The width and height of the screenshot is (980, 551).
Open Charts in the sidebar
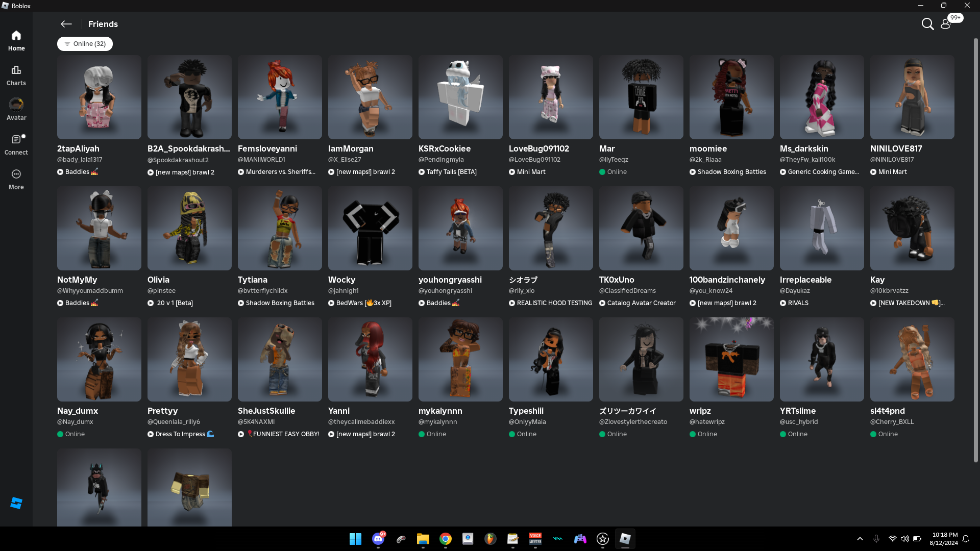pyautogui.click(x=16, y=75)
